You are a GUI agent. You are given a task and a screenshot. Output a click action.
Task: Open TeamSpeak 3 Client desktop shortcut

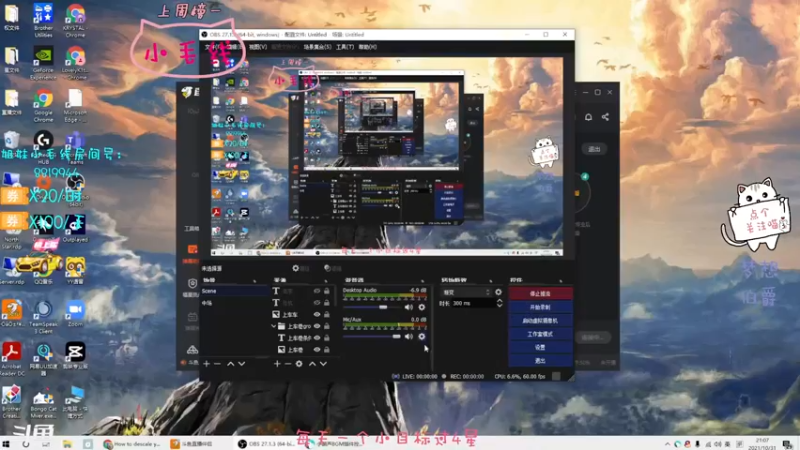coord(43,317)
